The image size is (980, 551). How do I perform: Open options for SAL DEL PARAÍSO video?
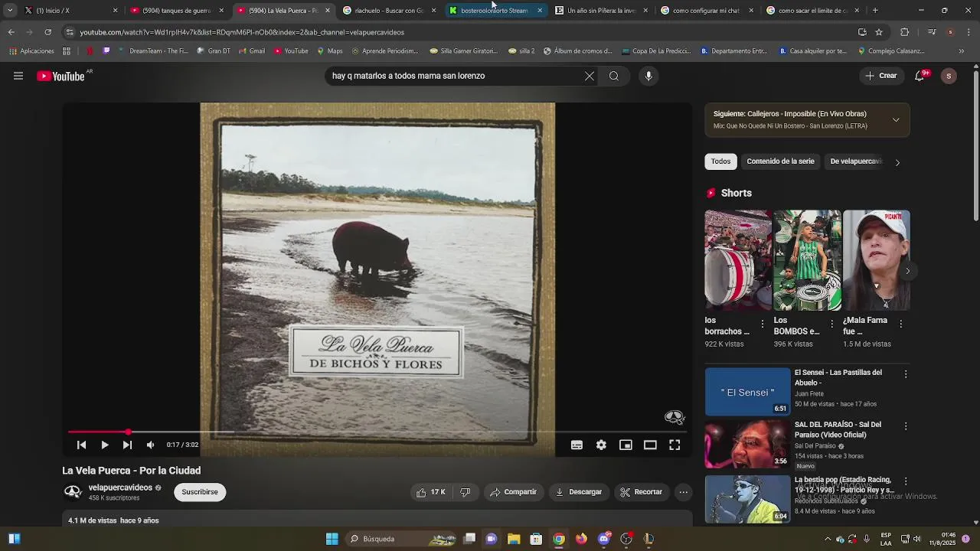tap(906, 426)
